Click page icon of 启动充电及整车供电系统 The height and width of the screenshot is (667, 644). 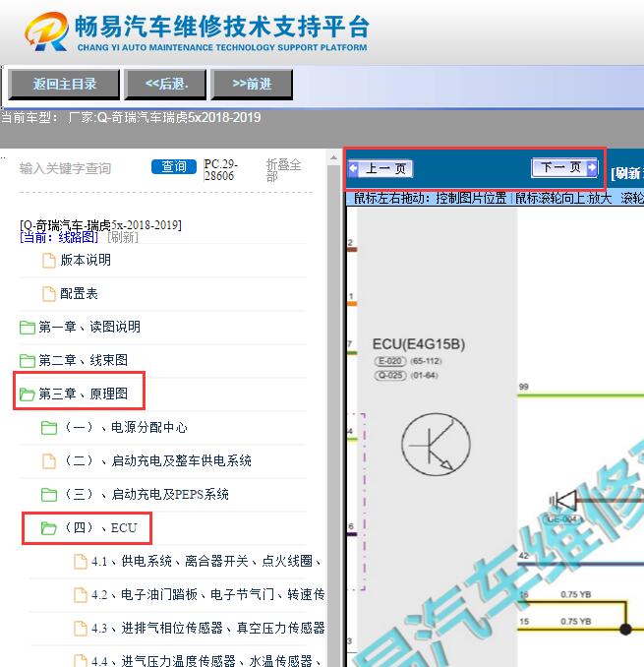click(49, 461)
